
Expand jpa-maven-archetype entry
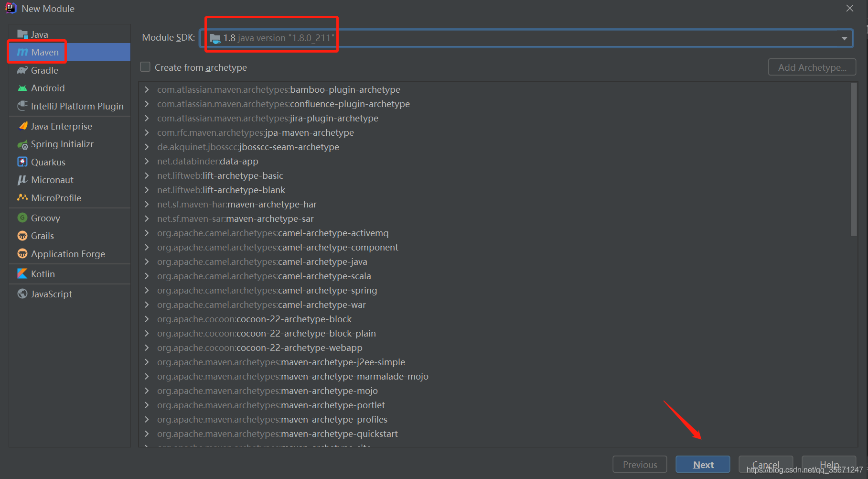point(147,132)
